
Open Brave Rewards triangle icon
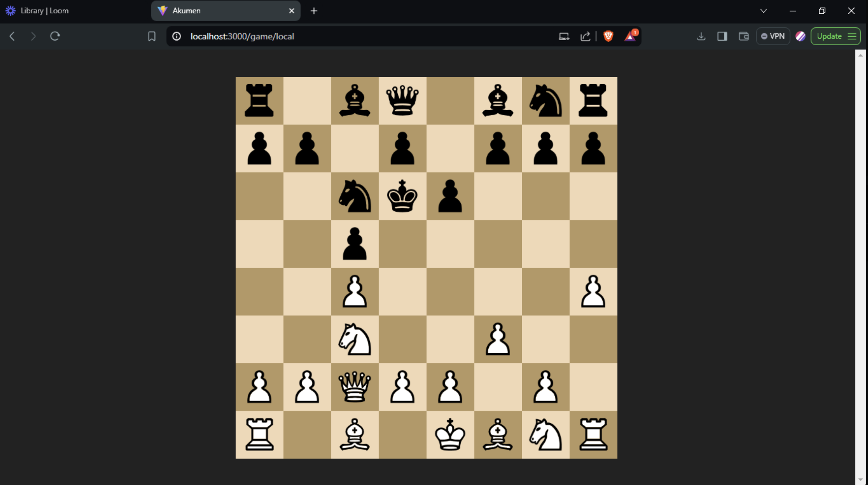(x=630, y=36)
